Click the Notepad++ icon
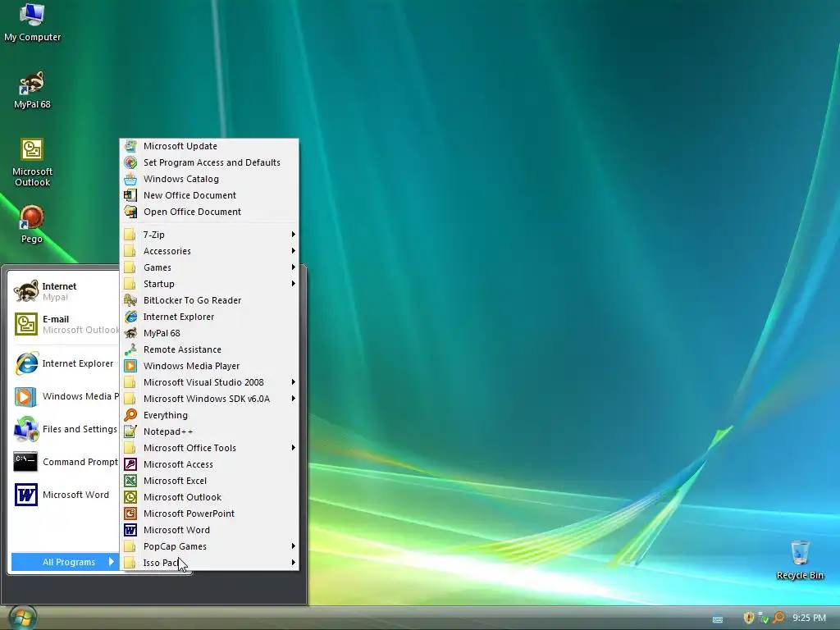The image size is (840, 630). click(x=130, y=431)
